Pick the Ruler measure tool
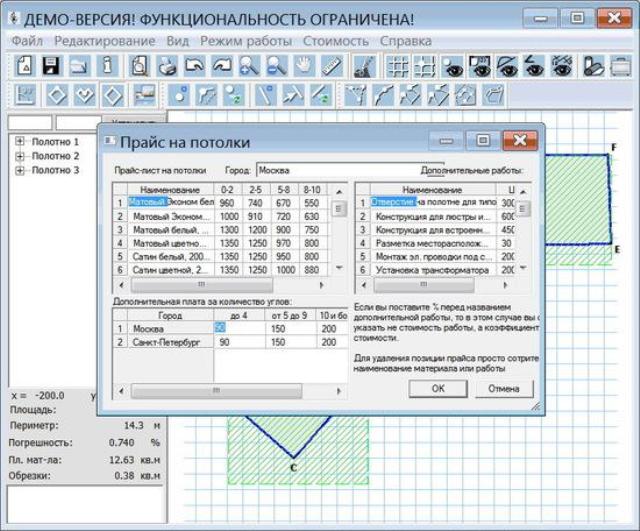 [x=332, y=66]
